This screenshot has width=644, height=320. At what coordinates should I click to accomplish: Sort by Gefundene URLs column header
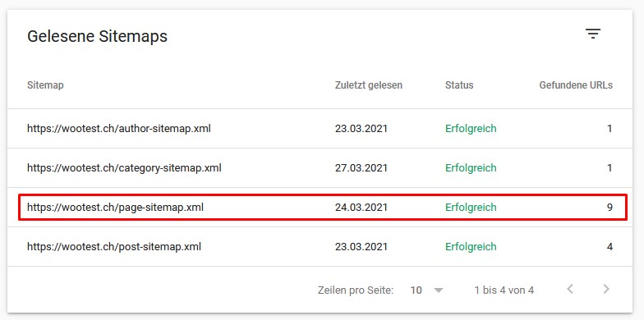coord(576,85)
